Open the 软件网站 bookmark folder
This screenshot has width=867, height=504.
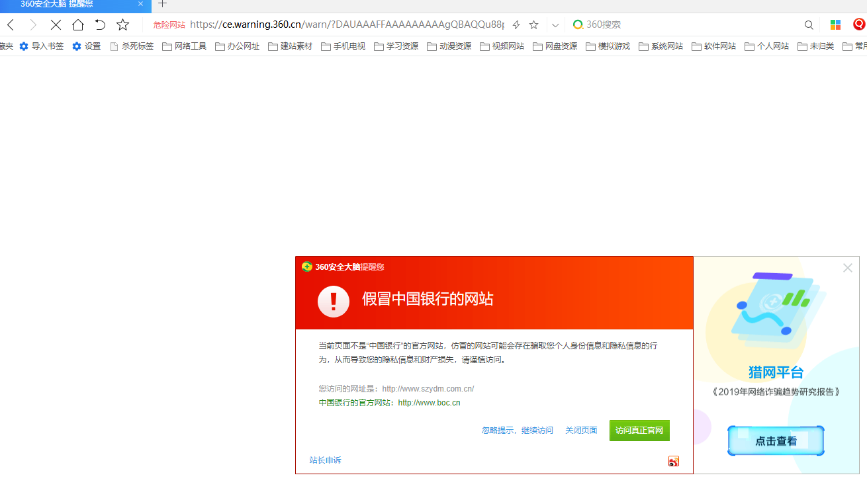(x=714, y=46)
